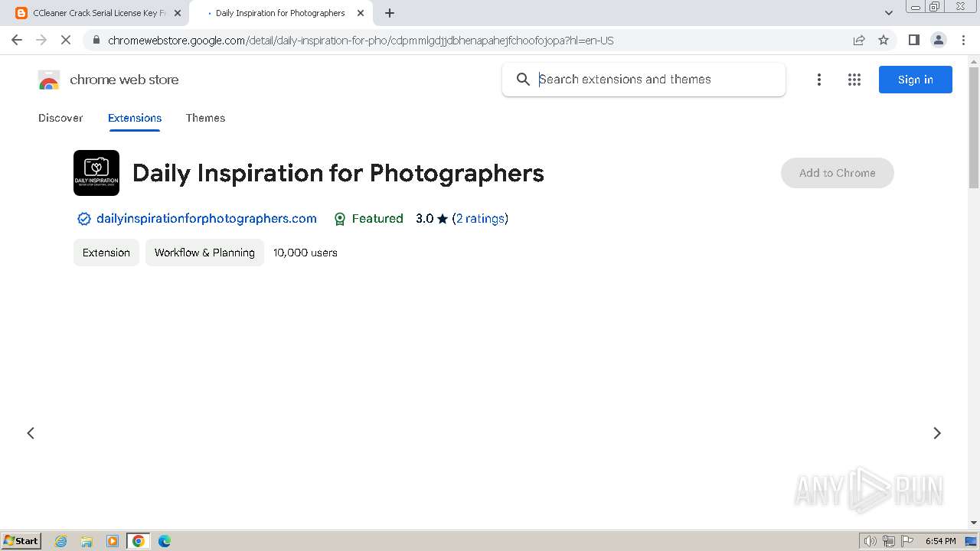980x551 pixels.
Task: Open the Windows Start menu
Action: pyautogui.click(x=21, y=541)
